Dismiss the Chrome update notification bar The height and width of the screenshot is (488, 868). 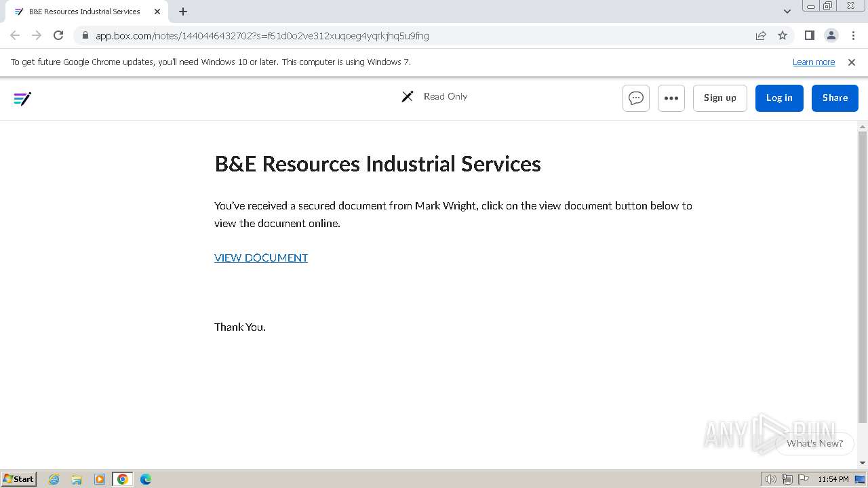pyautogui.click(x=852, y=62)
